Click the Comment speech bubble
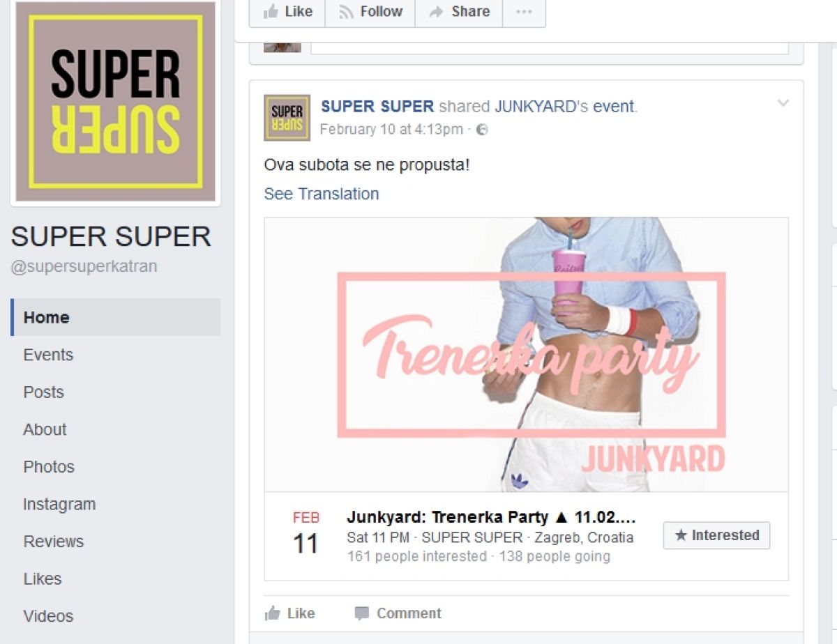This screenshot has width=837, height=644. click(398, 613)
